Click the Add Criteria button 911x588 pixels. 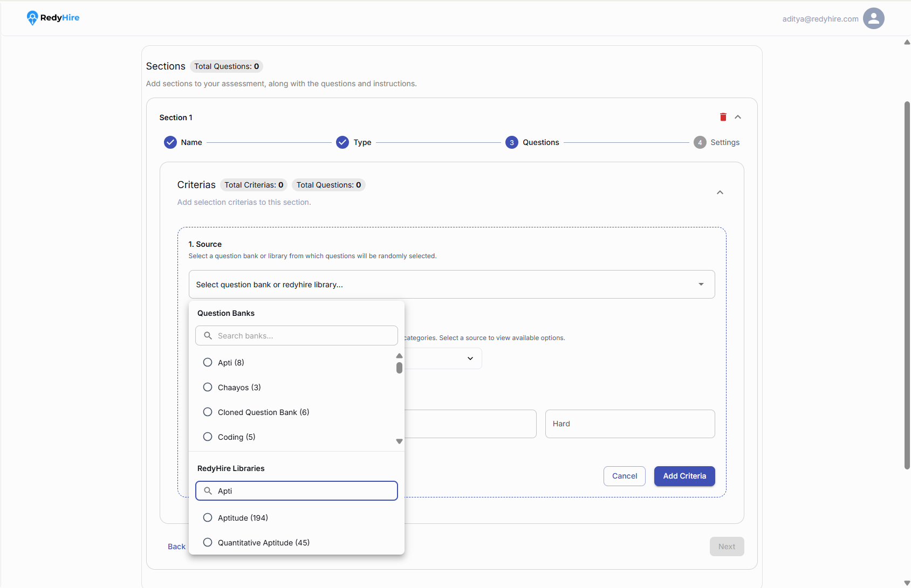click(x=684, y=476)
